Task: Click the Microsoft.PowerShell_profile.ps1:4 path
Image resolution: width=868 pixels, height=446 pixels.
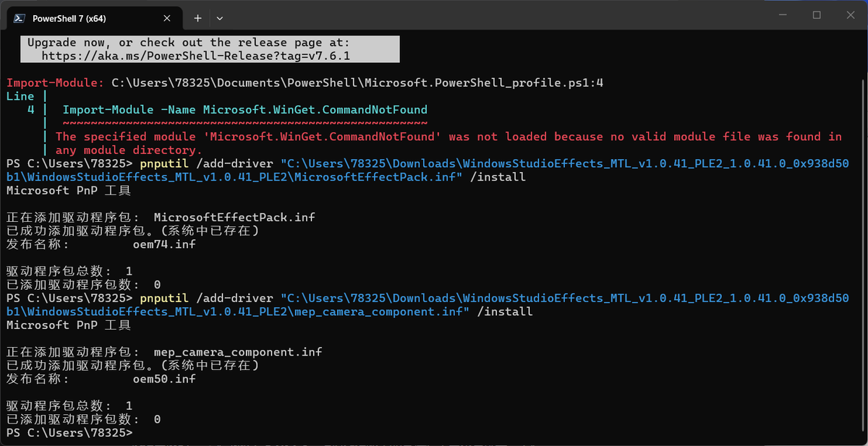Action: pos(357,83)
